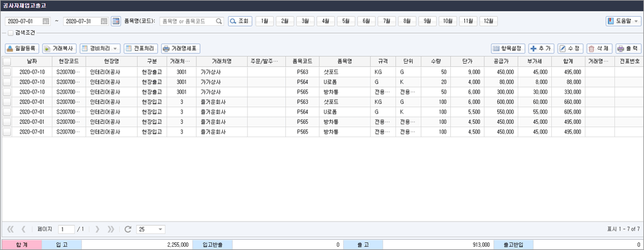Click total cell 660,000

click(x=569, y=102)
